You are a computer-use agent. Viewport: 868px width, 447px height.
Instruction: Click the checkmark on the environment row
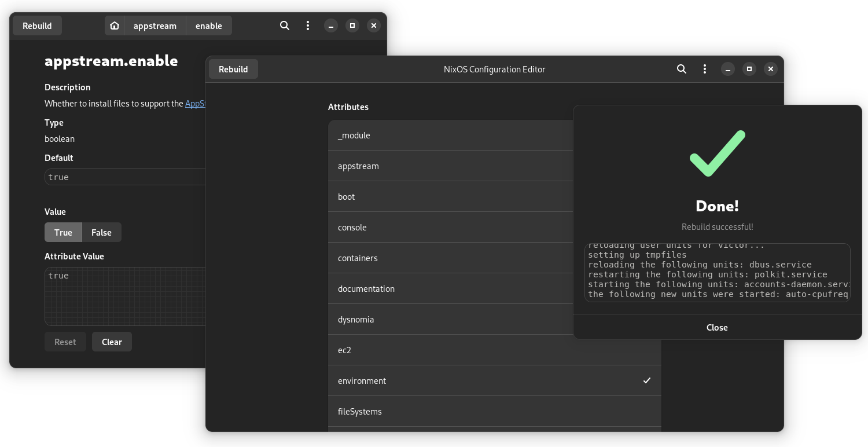tap(647, 380)
